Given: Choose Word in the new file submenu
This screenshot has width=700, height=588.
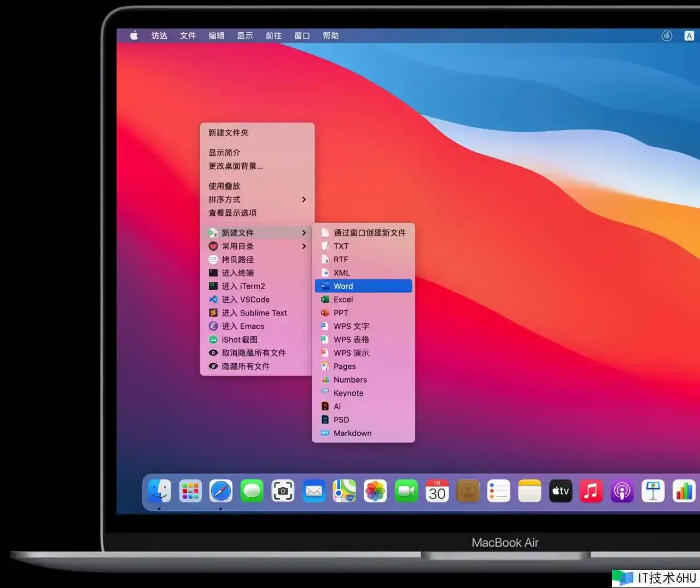Looking at the screenshot, I should click(343, 286).
